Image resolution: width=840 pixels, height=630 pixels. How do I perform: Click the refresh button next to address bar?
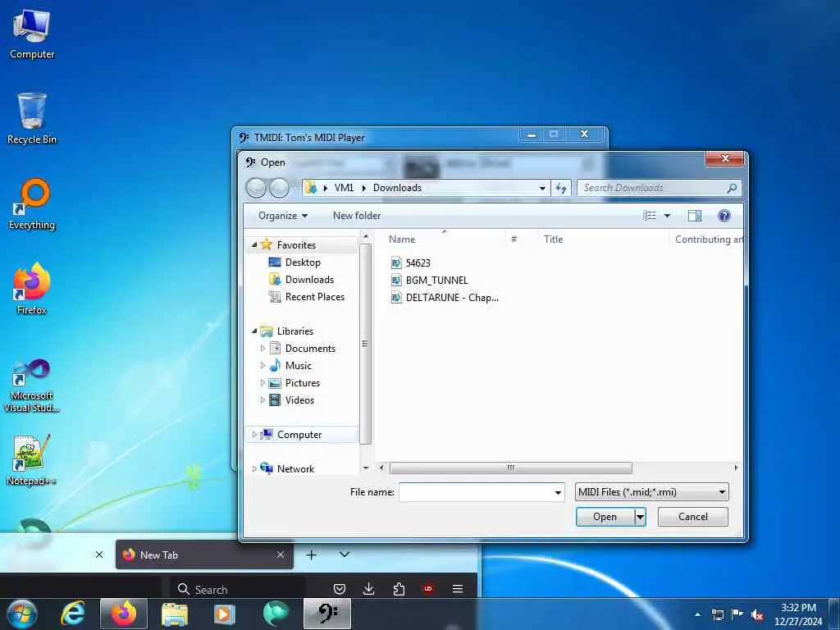(561, 188)
